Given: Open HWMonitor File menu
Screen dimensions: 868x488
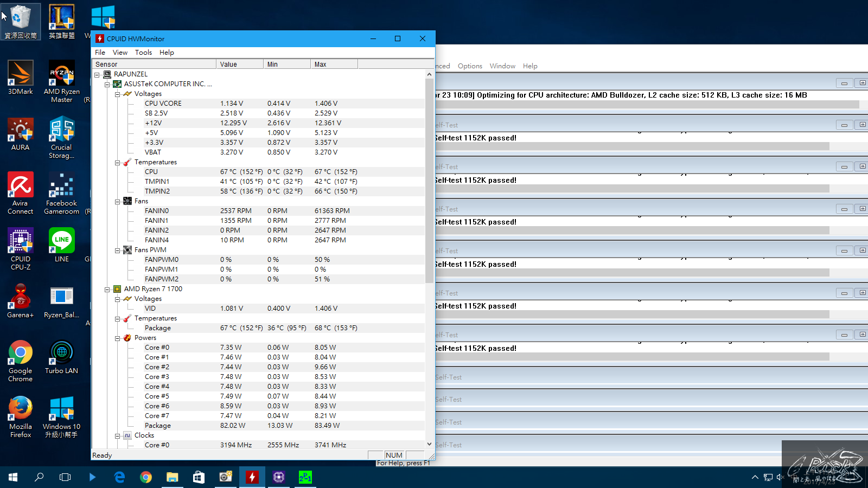Looking at the screenshot, I should click(100, 53).
